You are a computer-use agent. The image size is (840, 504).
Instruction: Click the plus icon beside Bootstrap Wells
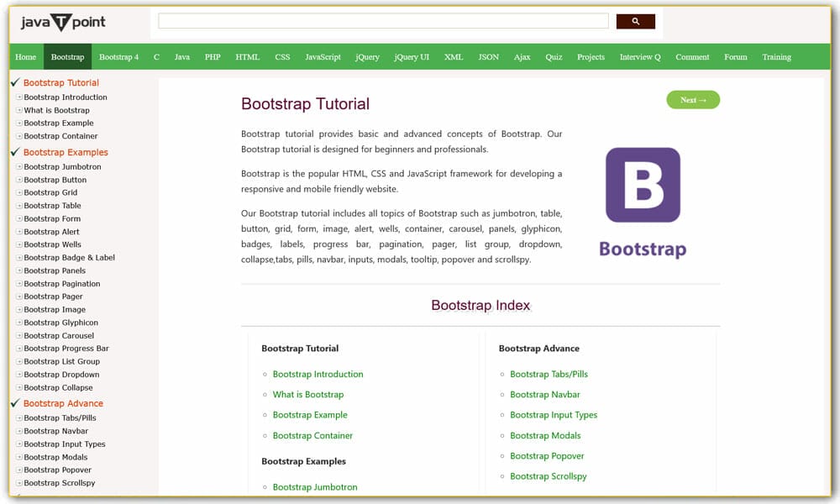[x=21, y=244]
